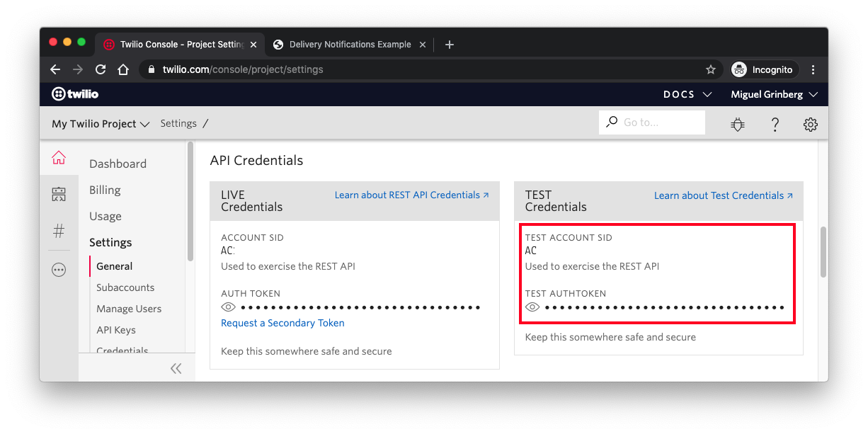Viewport: 868px width, 434px height.
Task: Go to browser home icon
Action: pyautogui.click(x=123, y=69)
